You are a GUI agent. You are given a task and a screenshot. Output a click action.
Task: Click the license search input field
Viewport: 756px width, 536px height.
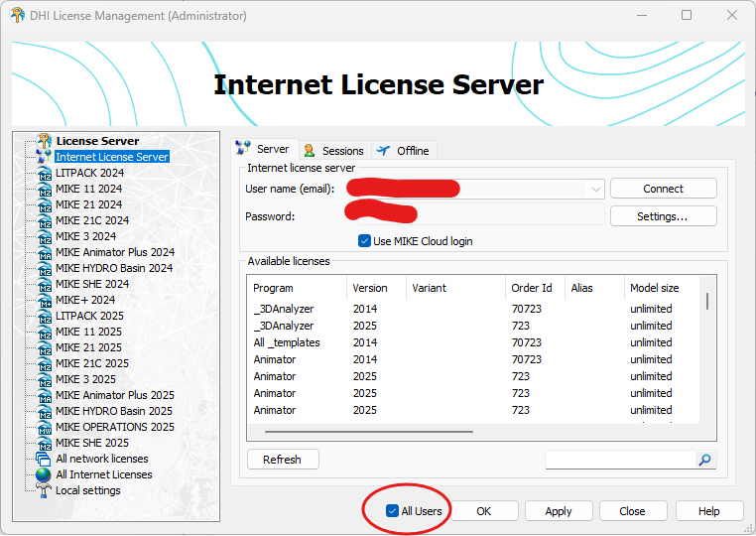pos(620,460)
